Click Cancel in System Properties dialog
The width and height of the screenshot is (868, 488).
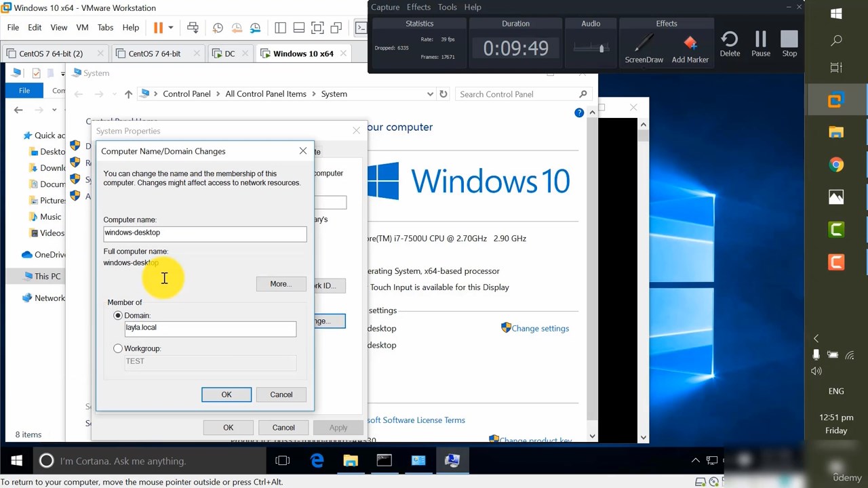(283, 428)
